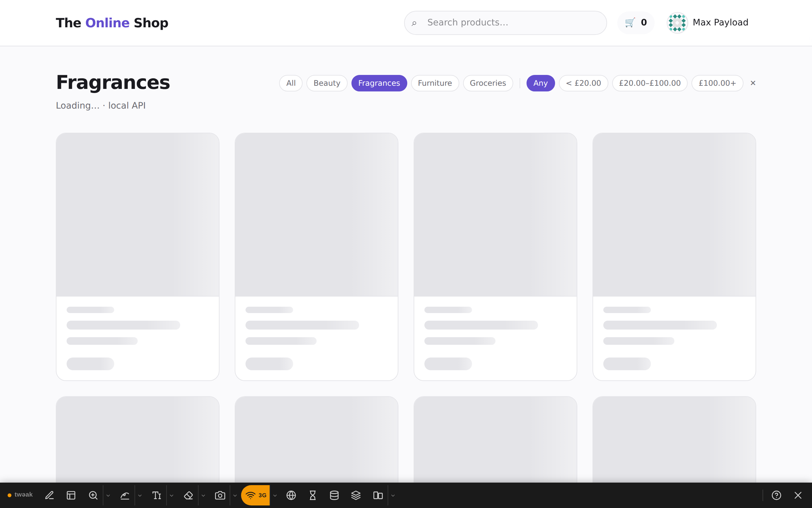
Task: Select the eraser tool
Action: click(x=188, y=495)
